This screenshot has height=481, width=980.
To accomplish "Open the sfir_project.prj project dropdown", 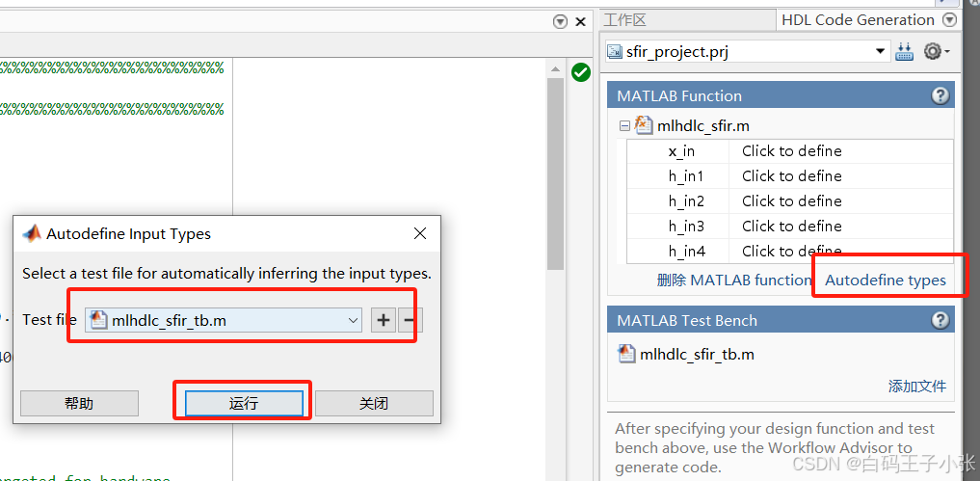I will pos(880,51).
